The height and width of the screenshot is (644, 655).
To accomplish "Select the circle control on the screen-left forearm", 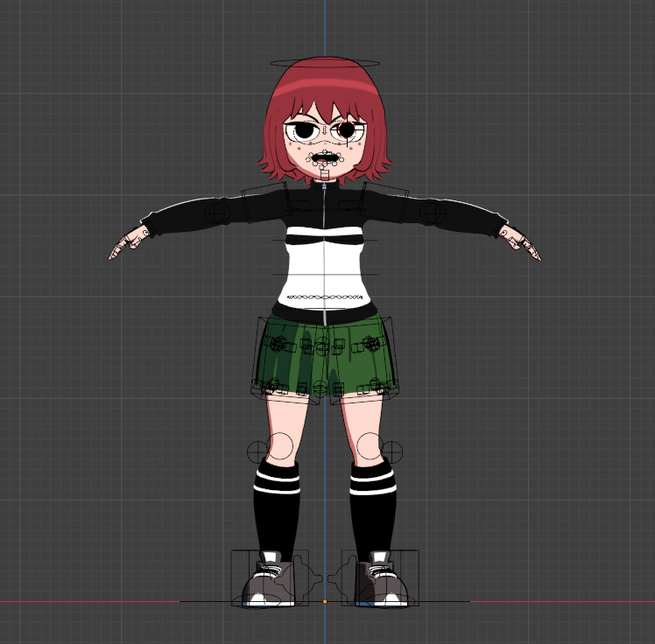I will [216, 213].
